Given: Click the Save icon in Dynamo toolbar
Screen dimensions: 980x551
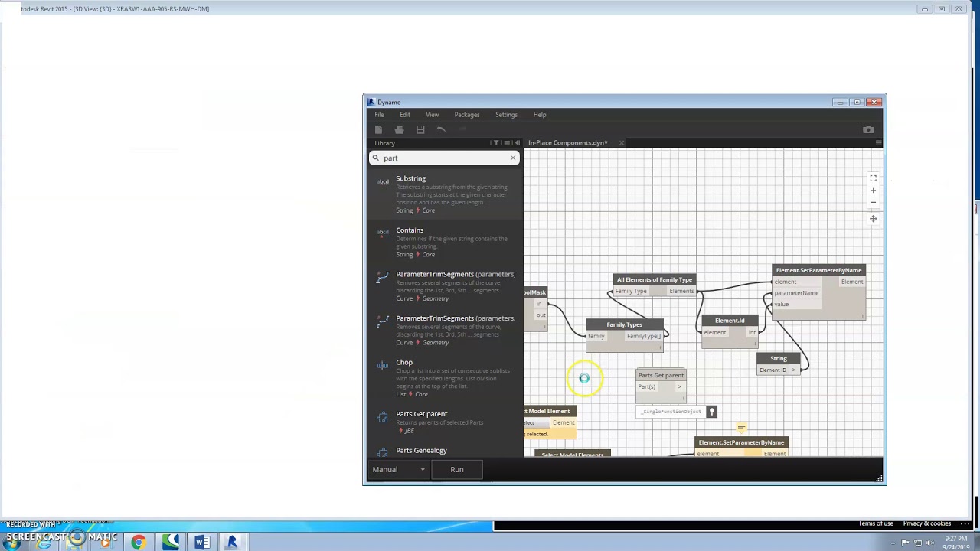Looking at the screenshot, I should [420, 129].
